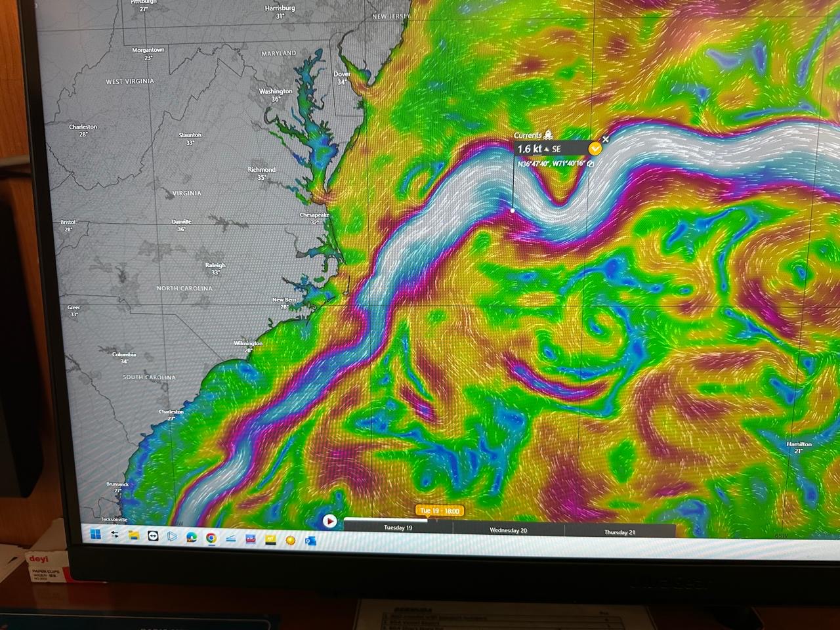Open the Windows Start menu
This screenshot has width=840, height=630.
[95, 534]
